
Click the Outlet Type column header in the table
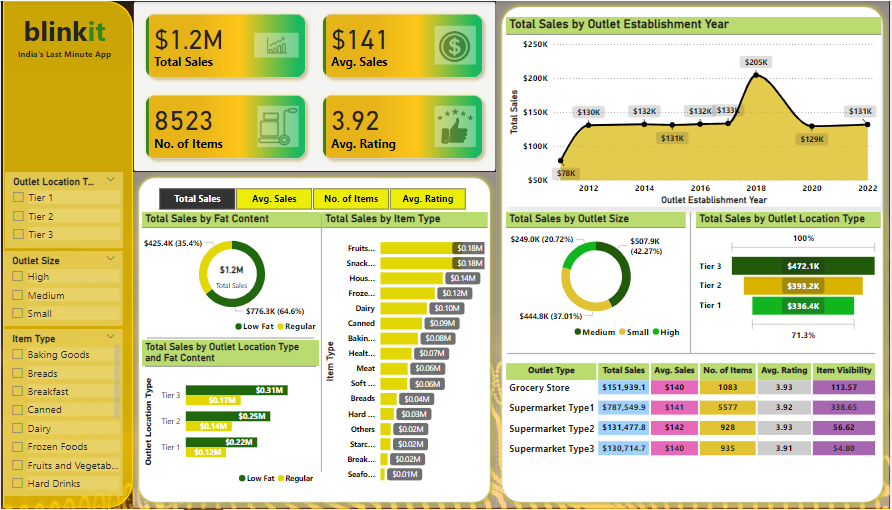(551, 370)
